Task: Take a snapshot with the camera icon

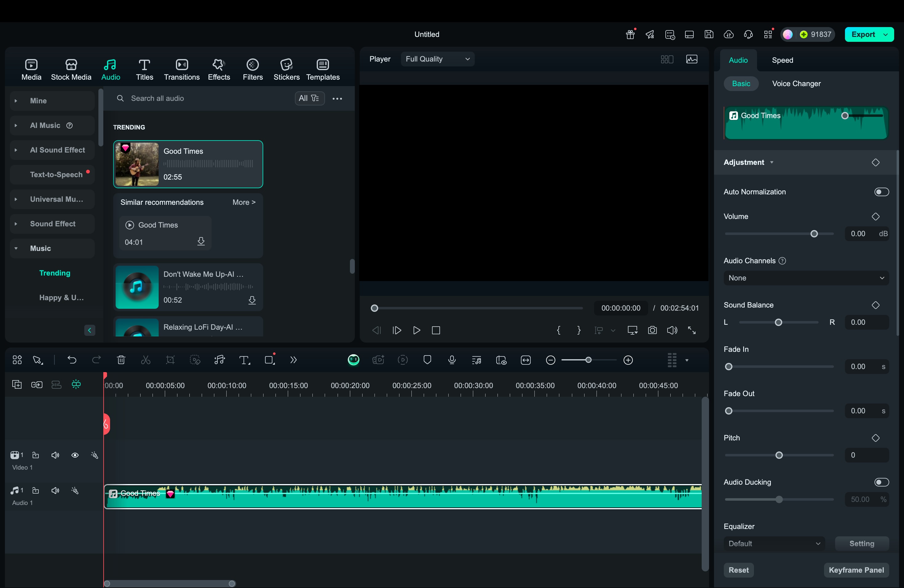Action: tap(652, 330)
